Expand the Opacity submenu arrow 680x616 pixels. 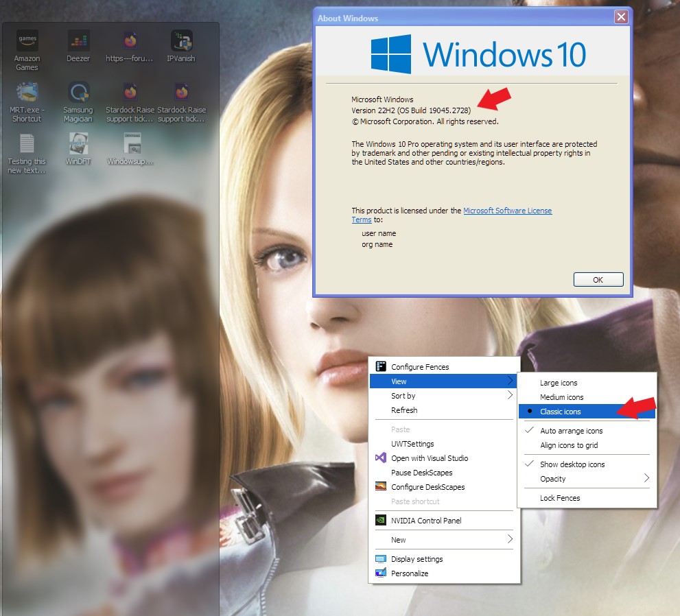pyautogui.click(x=646, y=478)
